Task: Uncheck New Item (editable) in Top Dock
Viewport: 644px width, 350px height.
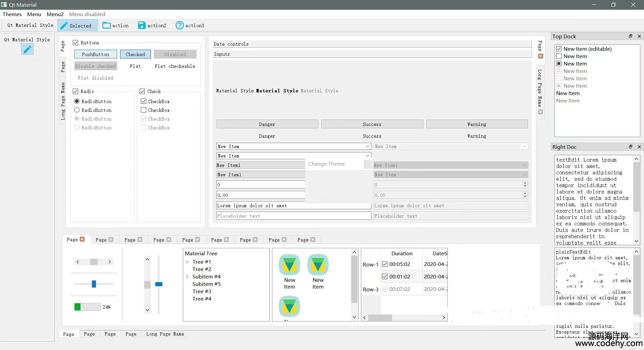Action: coord(559,49)
